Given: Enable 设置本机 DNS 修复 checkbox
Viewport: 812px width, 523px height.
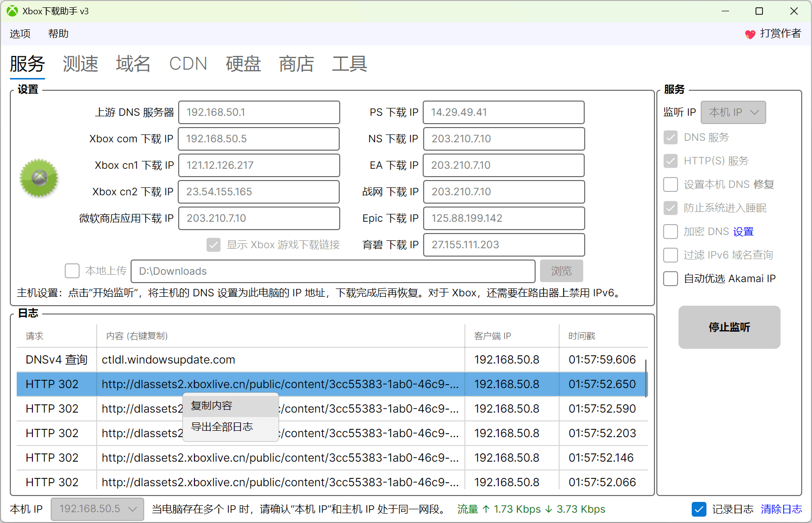Looking at the screenshot, I should [671, 184].
